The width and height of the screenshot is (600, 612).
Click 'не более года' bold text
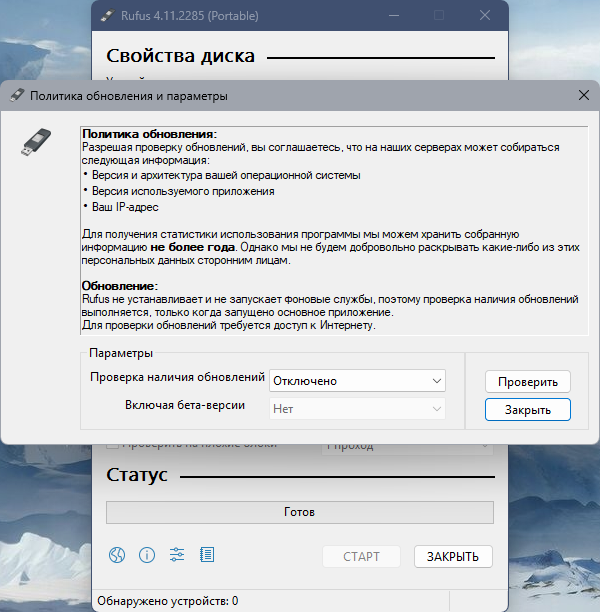tap(192, 247)
